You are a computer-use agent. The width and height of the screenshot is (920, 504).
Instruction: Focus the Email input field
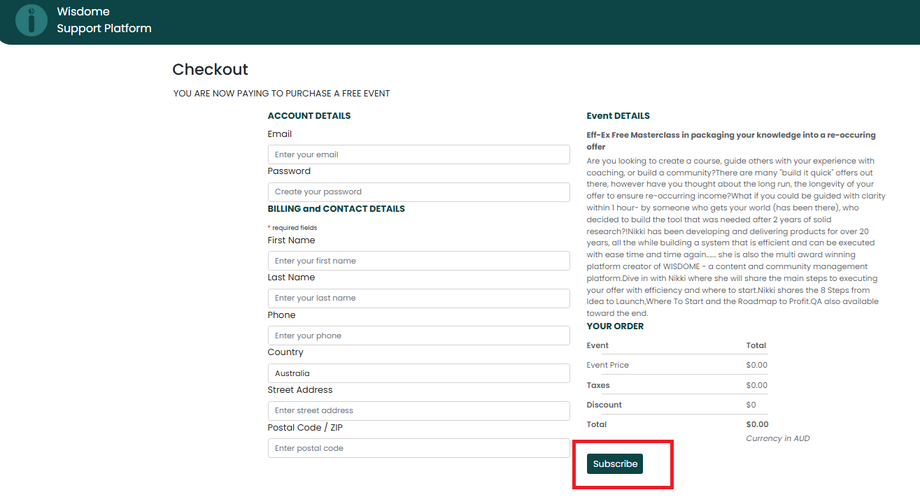point(418,155)
